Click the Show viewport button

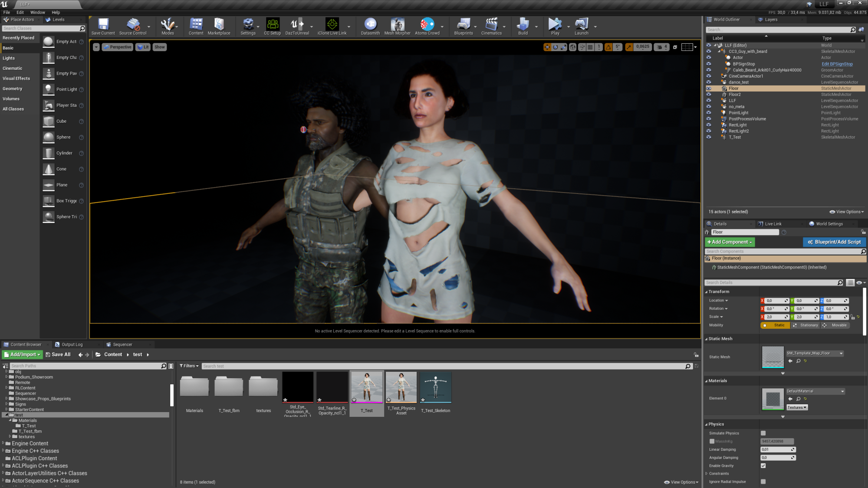pyautogui.click(x=160, y=47)
